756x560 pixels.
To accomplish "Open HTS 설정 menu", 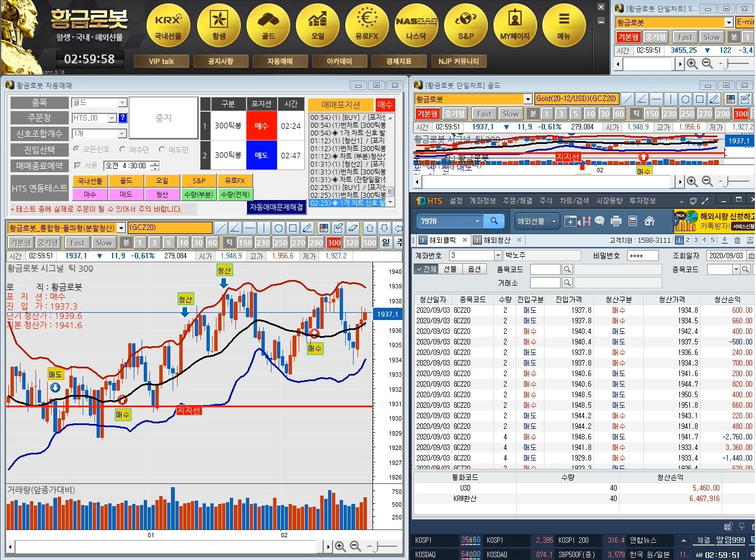I will click(x=456, y=201).
